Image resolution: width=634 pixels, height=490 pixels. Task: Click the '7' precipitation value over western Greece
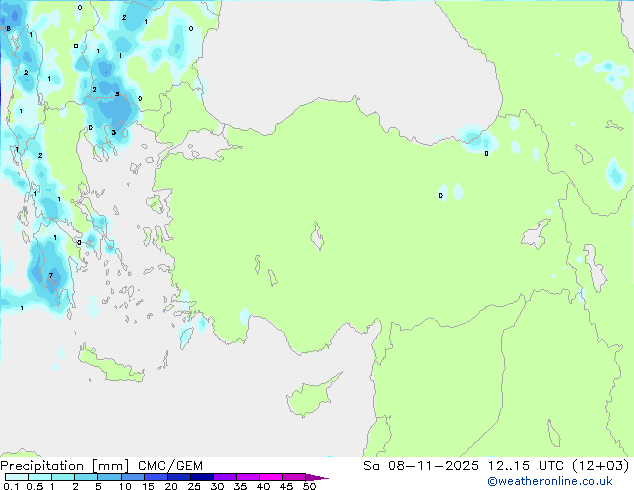[x=51, y=275]
